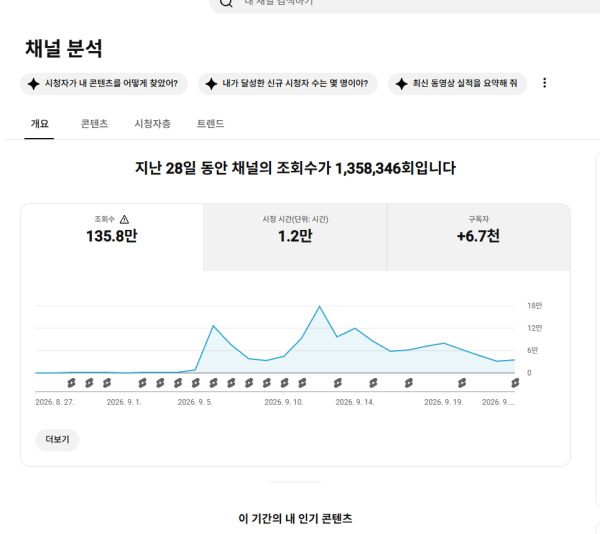Click Shorts marker just after 2026. 9. 14. tick
The height and width of the screenshot is (534, 600).
(x=373, y=383)
